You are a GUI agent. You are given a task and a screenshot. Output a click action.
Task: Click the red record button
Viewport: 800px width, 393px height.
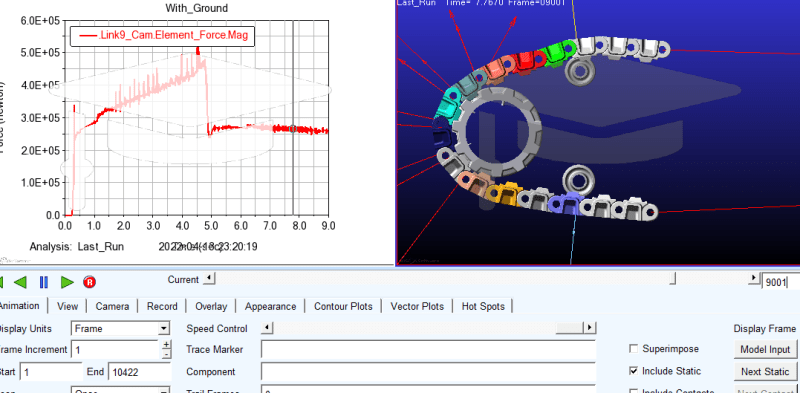pyautogui.click(x=90, y=282)
